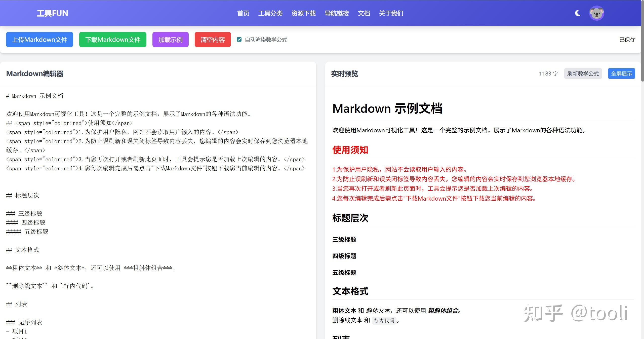Open the koala user avatar
644x339 pixels.
pos(596,13)
